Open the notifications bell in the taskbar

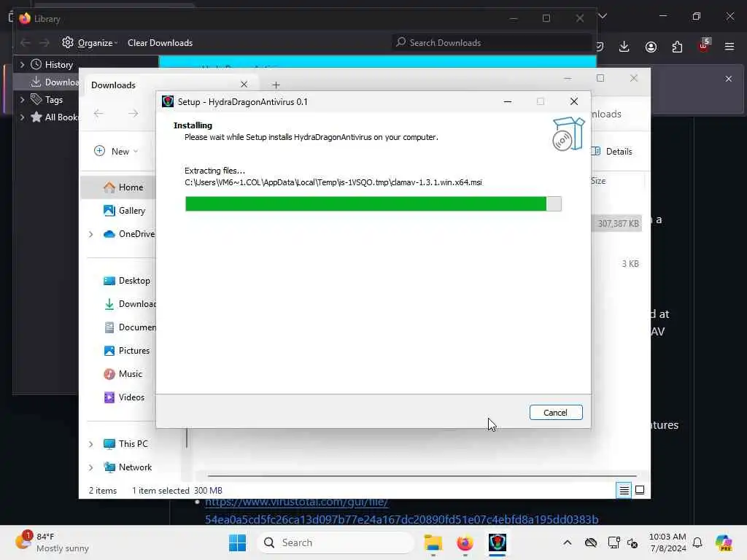point(697,542)
